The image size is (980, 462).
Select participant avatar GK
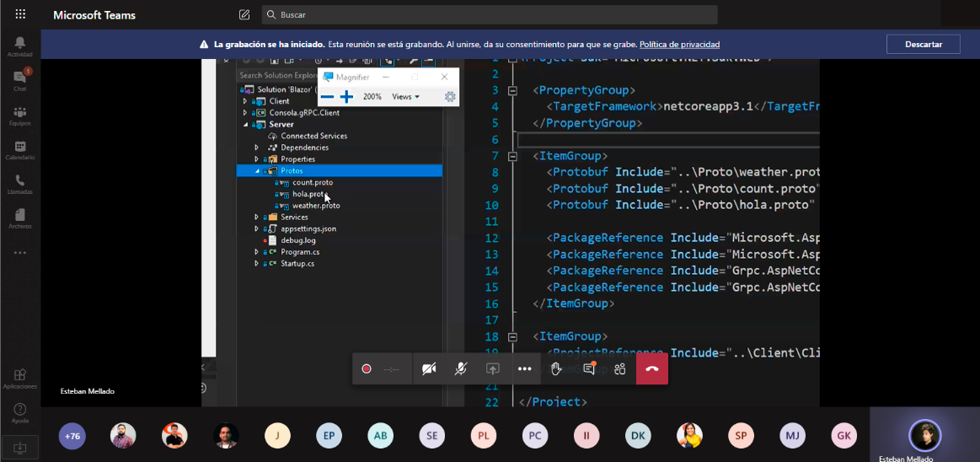(843, 436)
